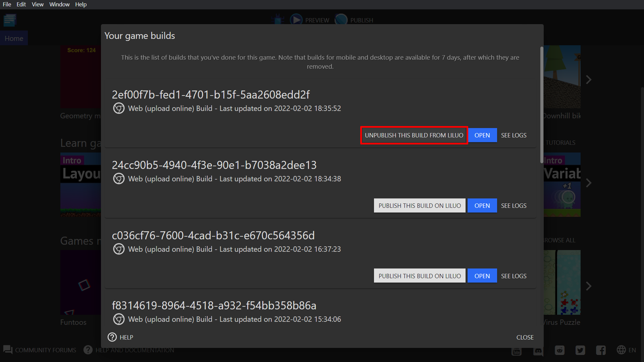This screenshot has width=644, height=362.
Task: Open the Reddit icon in footer
Action: pos(559,350)
